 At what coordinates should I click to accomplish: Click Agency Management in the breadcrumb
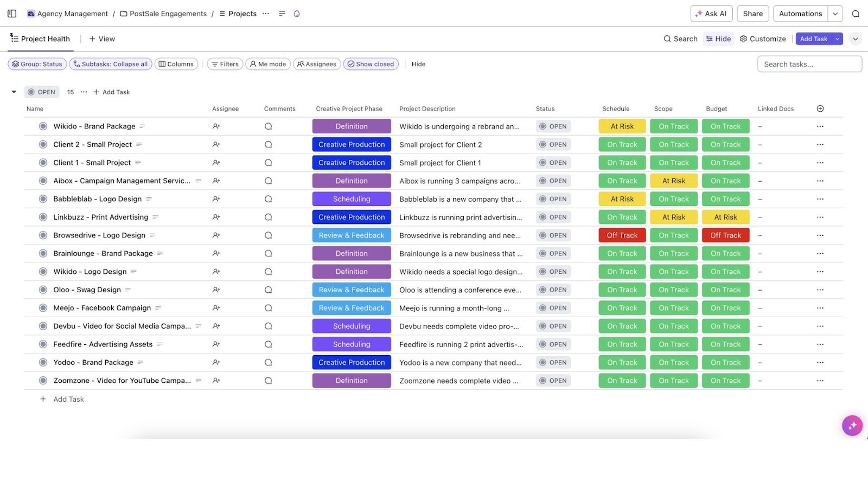72,14
